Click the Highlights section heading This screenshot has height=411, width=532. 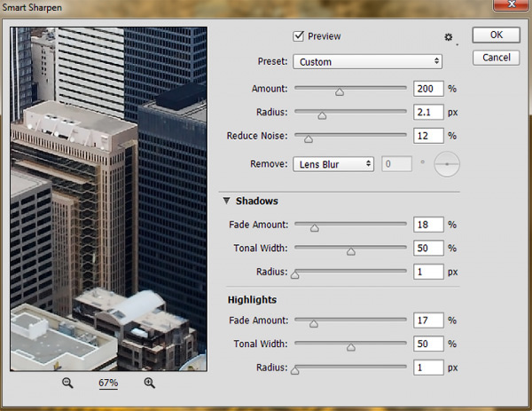pos(252,300)
